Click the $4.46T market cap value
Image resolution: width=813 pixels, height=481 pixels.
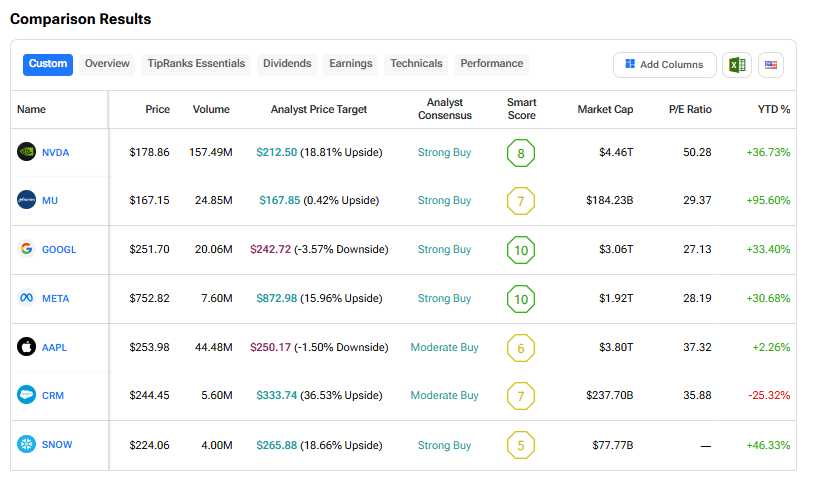coord(616,152)
